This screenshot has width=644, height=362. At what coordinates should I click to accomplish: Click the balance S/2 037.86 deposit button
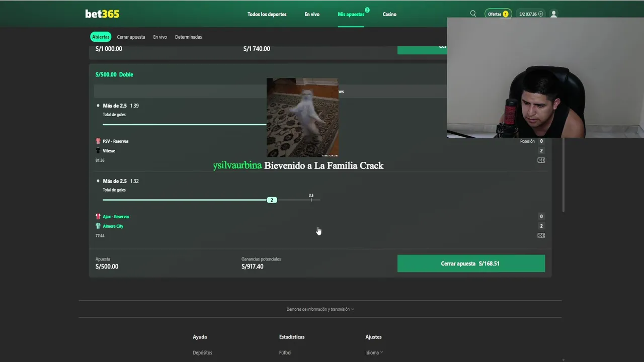(531, 14)
